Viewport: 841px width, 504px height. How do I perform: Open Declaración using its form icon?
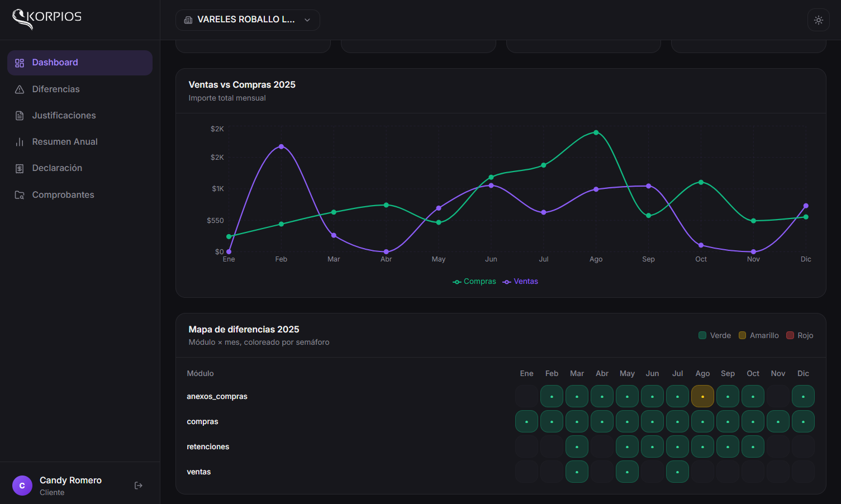pyautogui.click(x=20, y=168)
